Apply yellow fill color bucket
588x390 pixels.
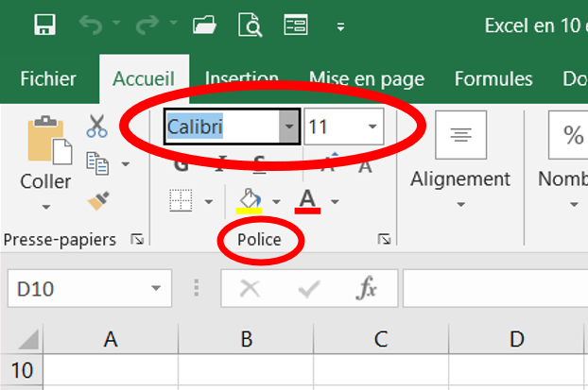(249, 201)
